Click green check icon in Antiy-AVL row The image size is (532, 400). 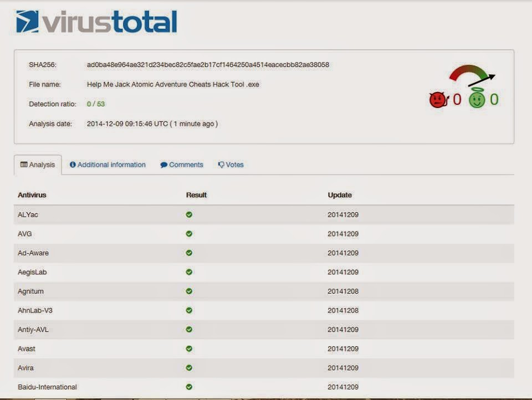(189, 330)
